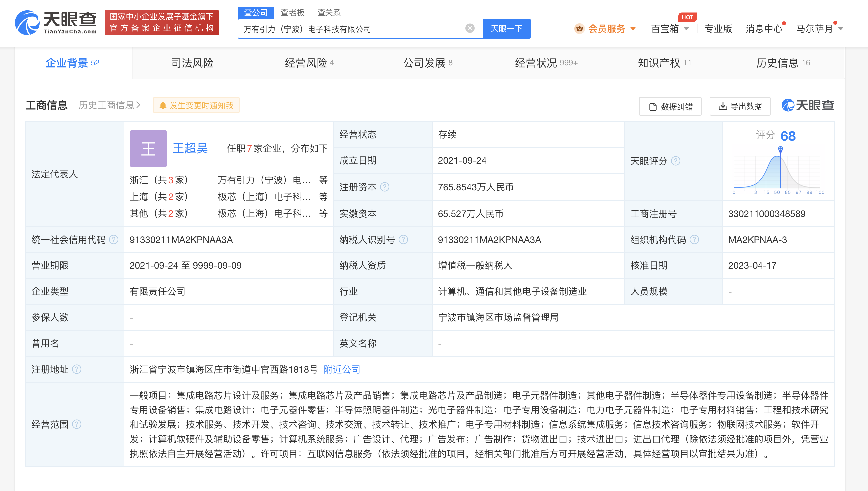Click 增值税一般纳税人 value
868x491 pixels.
point(475,265)
